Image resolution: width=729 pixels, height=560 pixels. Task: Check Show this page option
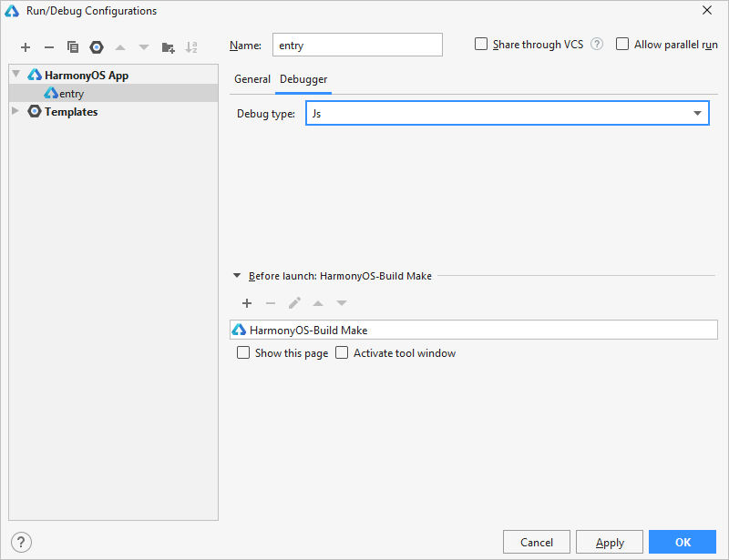243,352
